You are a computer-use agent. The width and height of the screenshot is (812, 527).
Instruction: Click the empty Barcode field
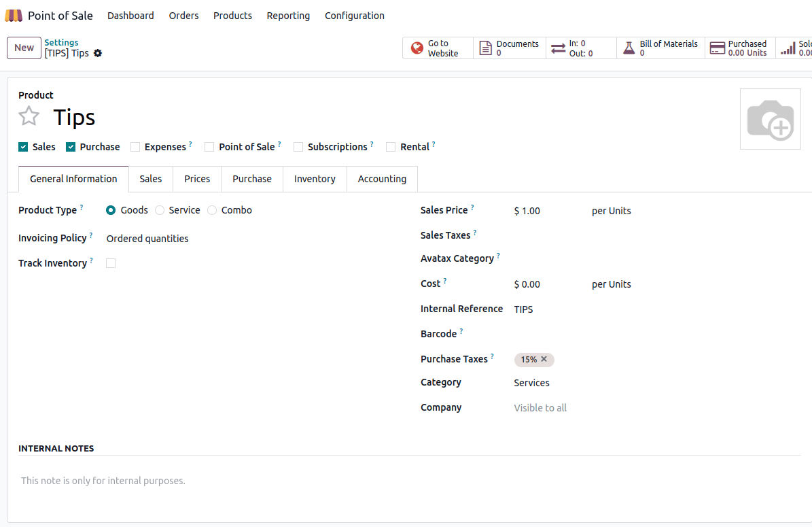tap(656, 335)
